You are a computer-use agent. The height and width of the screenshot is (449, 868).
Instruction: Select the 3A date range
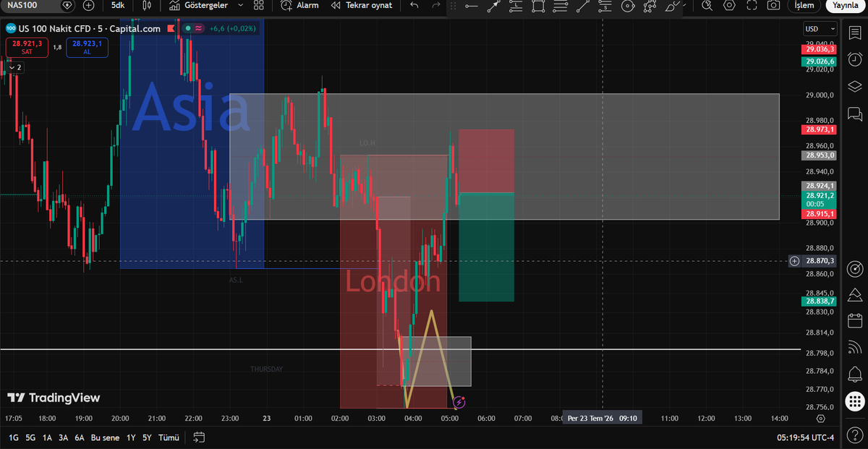pos(64,437)
